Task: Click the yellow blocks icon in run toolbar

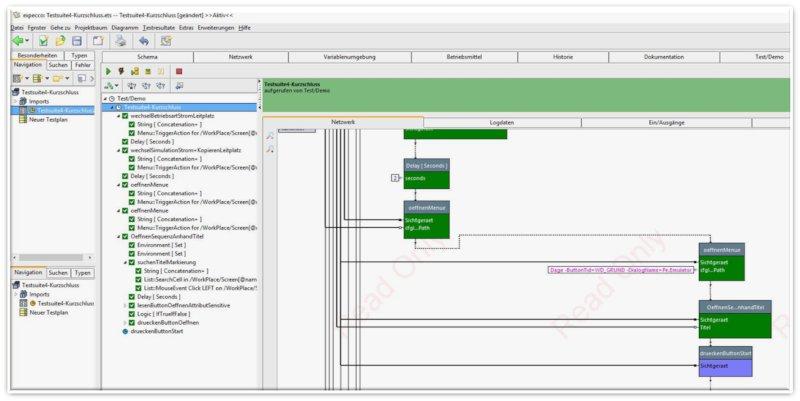Action: (135, 72)
